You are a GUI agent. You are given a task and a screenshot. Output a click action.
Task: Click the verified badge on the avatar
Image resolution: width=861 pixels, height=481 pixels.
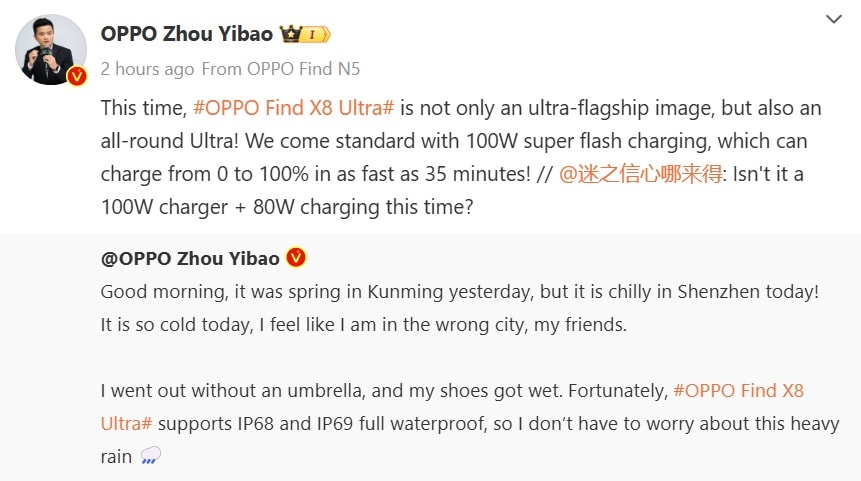click(x=76, y=76)
